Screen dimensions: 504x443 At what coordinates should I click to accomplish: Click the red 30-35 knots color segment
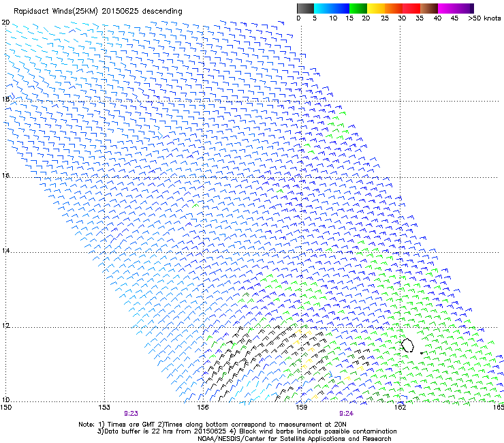coord(411,8)
